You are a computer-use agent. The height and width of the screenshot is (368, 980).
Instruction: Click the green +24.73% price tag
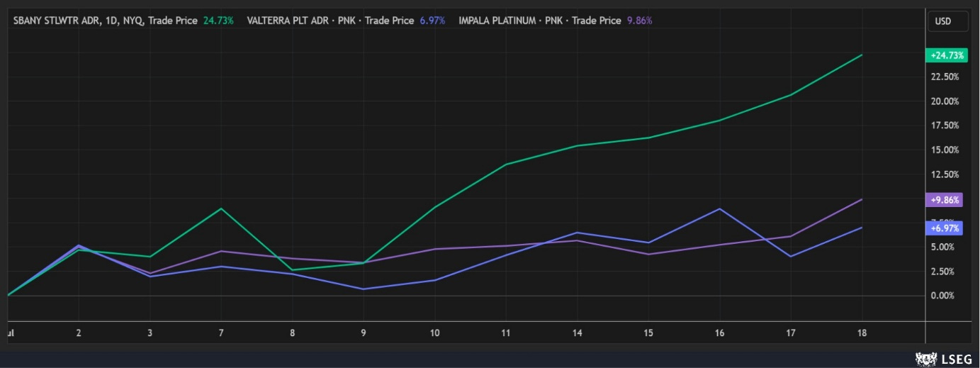(945, 55)
